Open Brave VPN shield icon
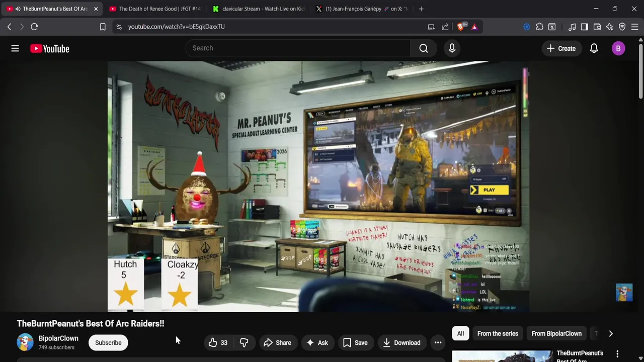Screen dimensions: 644x362 [622, 27]
